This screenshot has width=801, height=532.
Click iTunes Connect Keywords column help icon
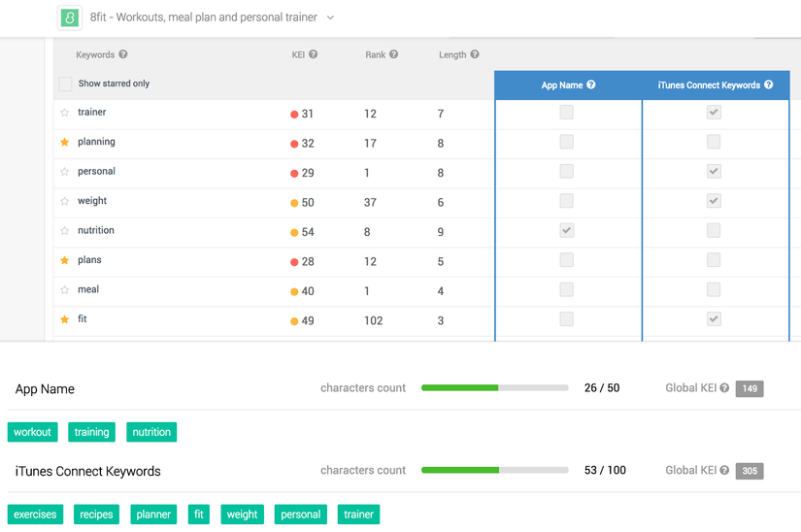pos(769,85)
